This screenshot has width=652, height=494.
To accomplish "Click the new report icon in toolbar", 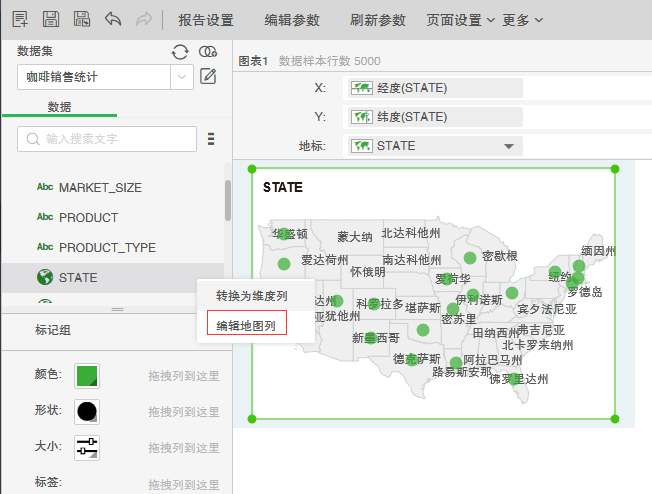I will pyautogui.click(x=20, y=19).
